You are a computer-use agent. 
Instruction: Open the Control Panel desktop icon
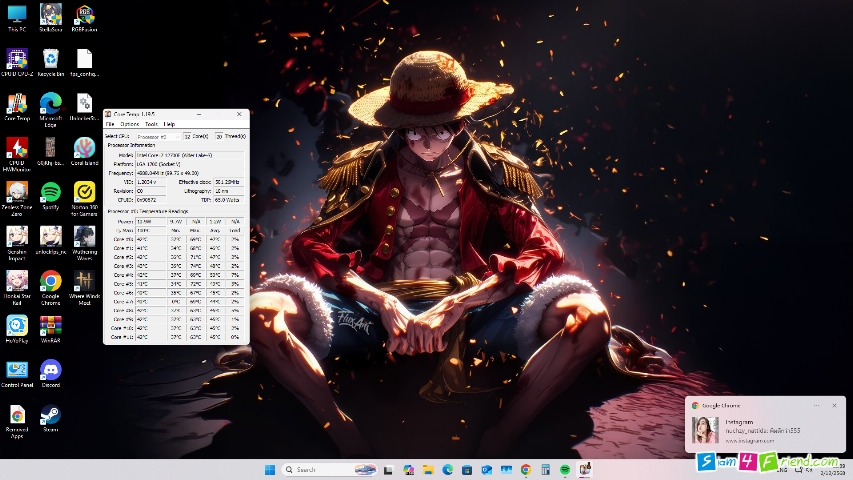click(x=17, y=373)
